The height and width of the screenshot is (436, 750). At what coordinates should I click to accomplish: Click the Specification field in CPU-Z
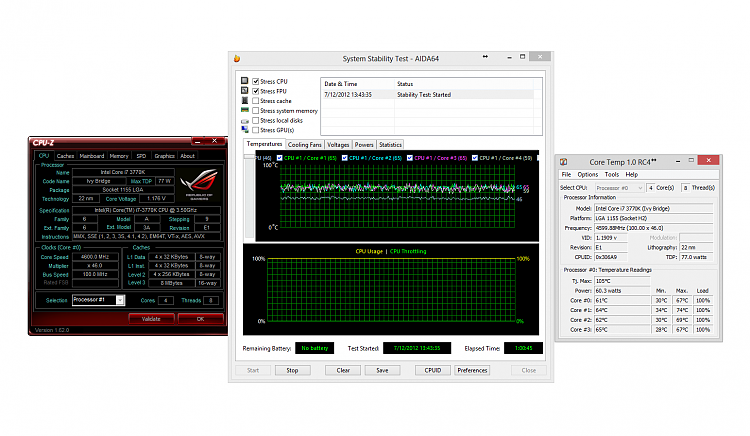(x=146, y=210)
